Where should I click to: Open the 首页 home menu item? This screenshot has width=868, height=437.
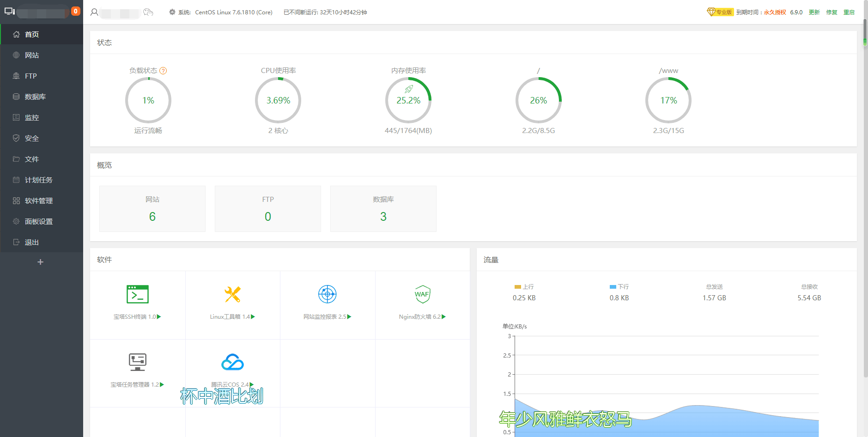point(42,34)
